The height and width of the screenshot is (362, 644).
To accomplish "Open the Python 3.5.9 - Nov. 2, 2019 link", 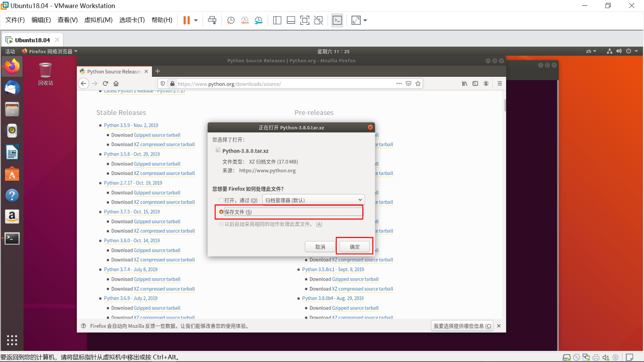I will pyautogui.click(x=131, y=125).
